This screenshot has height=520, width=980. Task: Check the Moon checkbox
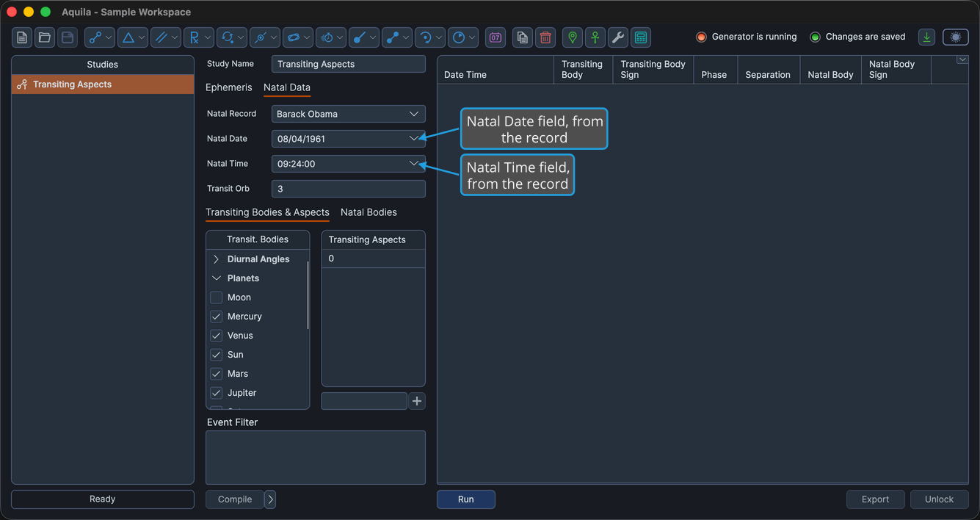coord(217,297)
